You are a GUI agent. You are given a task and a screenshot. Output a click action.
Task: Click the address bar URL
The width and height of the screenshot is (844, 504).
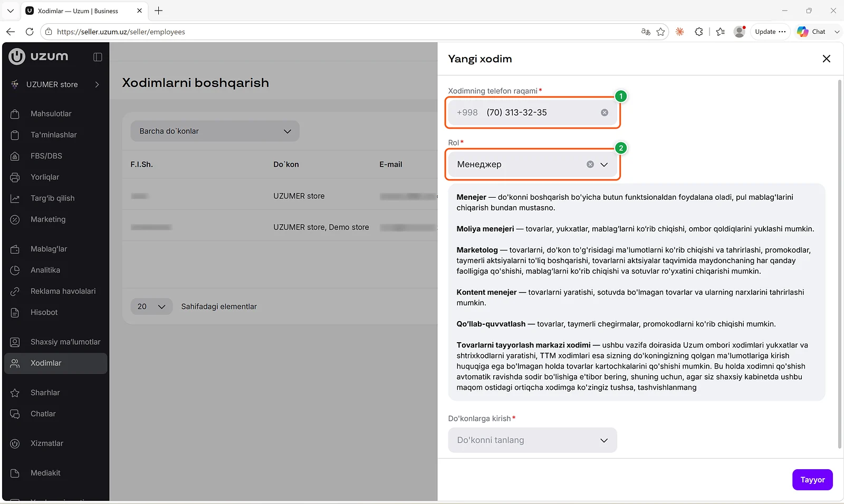pyautogui.click(x=121, y=32)
